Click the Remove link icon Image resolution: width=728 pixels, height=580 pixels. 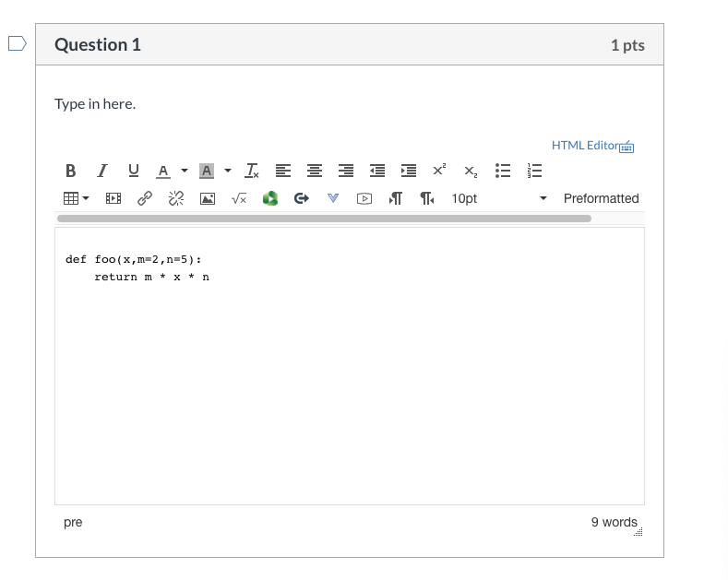click(176, 198)
